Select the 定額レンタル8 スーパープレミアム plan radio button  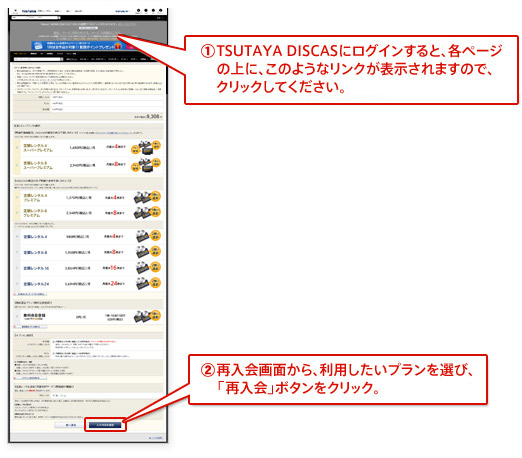[x=17, y=165]
